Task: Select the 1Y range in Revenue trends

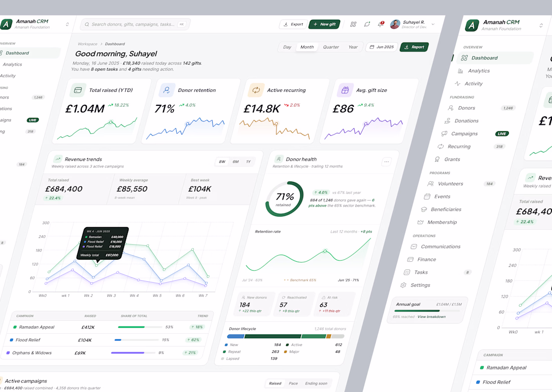Action: [x=248, y=162]
